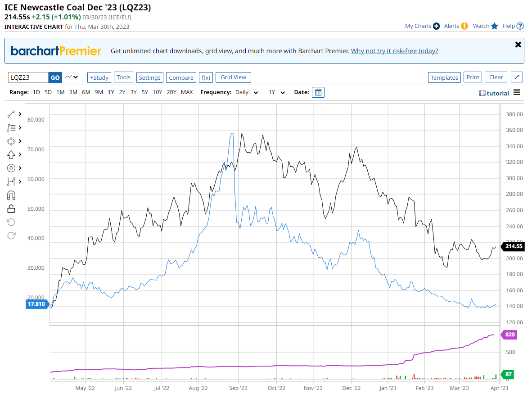Follow the 'try it risk-free today' link

pos(394,51)
